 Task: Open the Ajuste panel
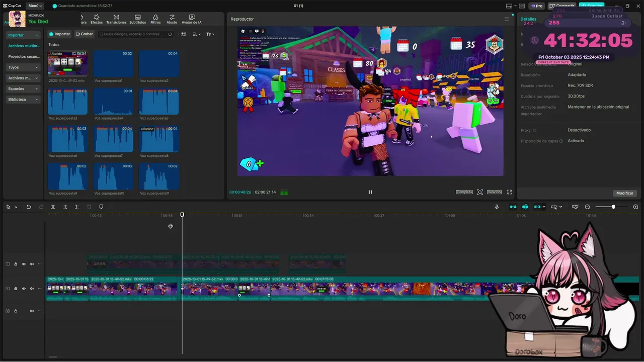172,19
